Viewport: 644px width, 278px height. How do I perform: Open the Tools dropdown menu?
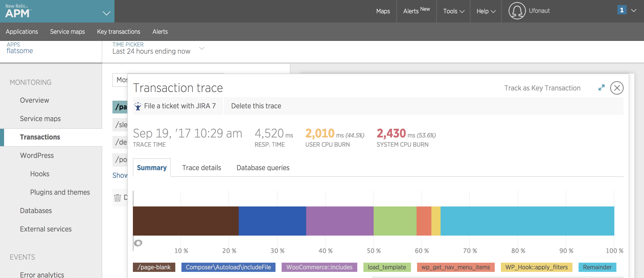tap(454, 11)
